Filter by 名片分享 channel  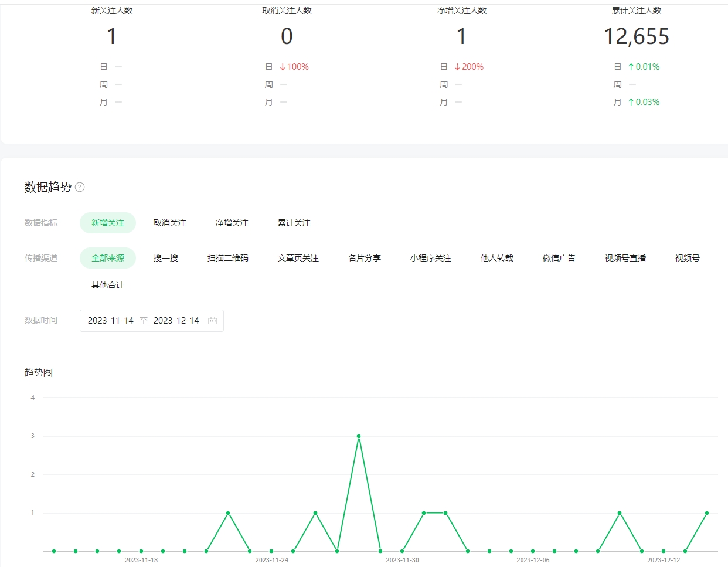[365, 258]
